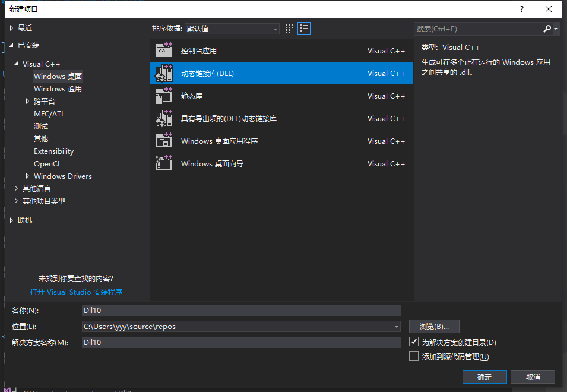Open the 排序依据 dropdown
Screen dimensions: 567x392
click(x=232, y=29)
